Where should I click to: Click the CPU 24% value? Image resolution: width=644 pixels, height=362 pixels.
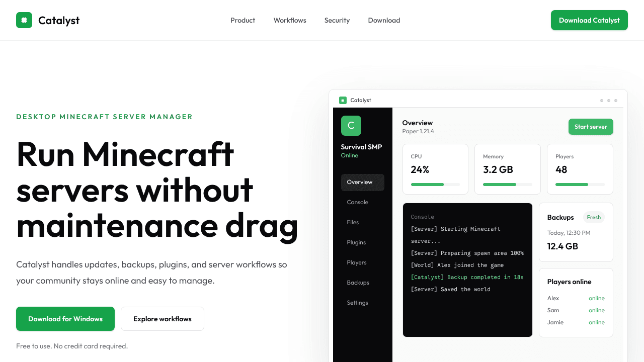420,169
